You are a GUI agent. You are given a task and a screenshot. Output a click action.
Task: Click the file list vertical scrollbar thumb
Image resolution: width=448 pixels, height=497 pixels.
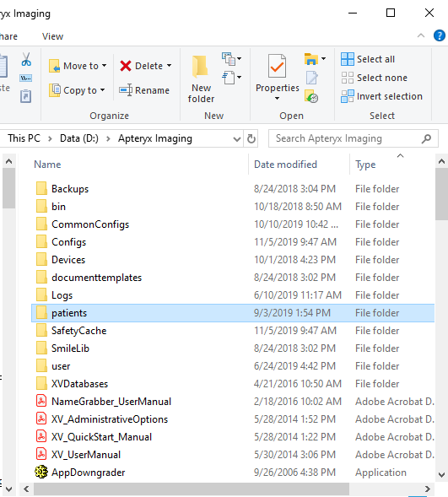tap(441, 194)
